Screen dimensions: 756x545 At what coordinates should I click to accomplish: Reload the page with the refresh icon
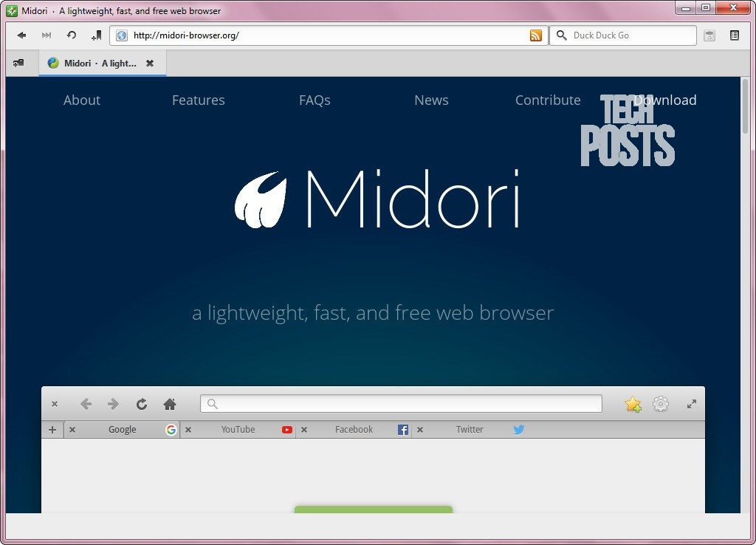(x=72, y=35)
